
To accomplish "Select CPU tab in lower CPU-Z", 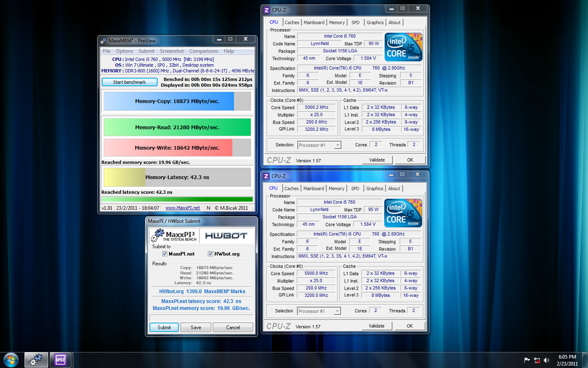I will [x=273, y=188].
